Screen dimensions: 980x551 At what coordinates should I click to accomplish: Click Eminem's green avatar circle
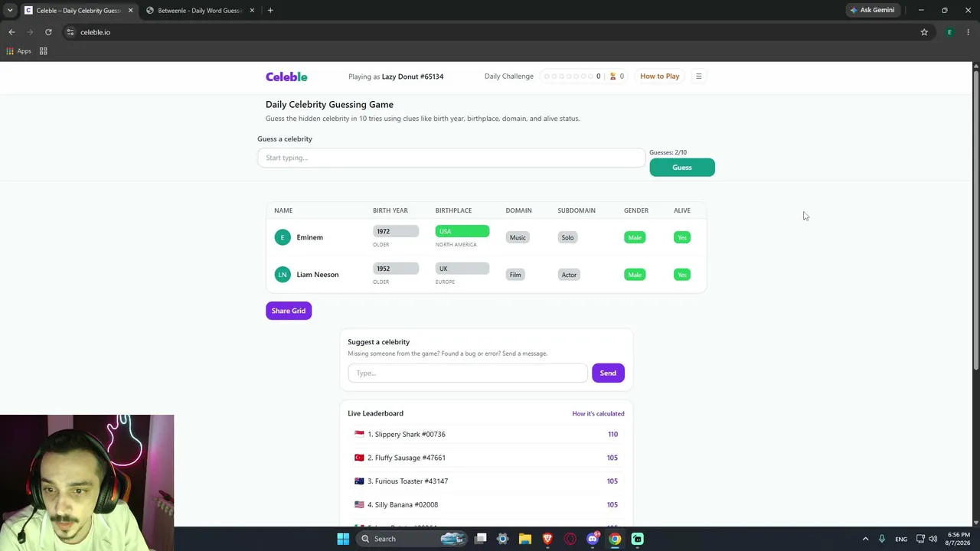pos(283,237)
